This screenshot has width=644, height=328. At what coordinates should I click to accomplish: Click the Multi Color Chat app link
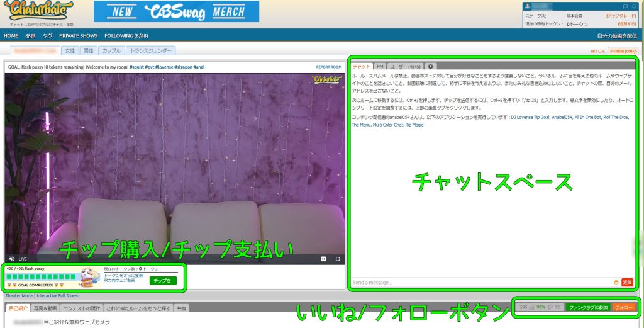coord(388,125)
